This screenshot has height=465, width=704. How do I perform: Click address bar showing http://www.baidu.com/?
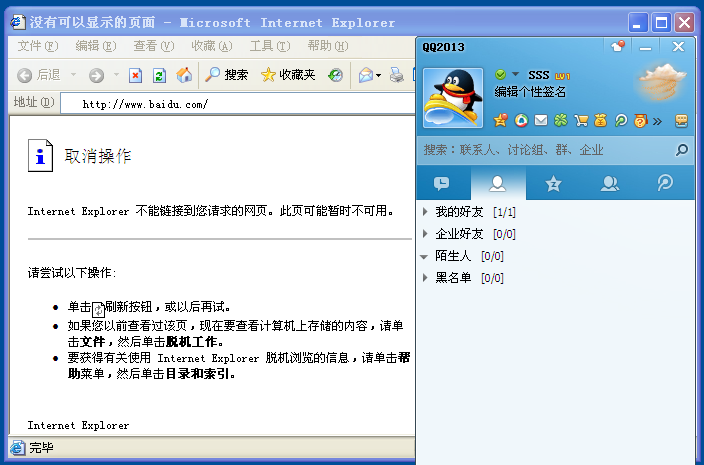click(238, 104)
